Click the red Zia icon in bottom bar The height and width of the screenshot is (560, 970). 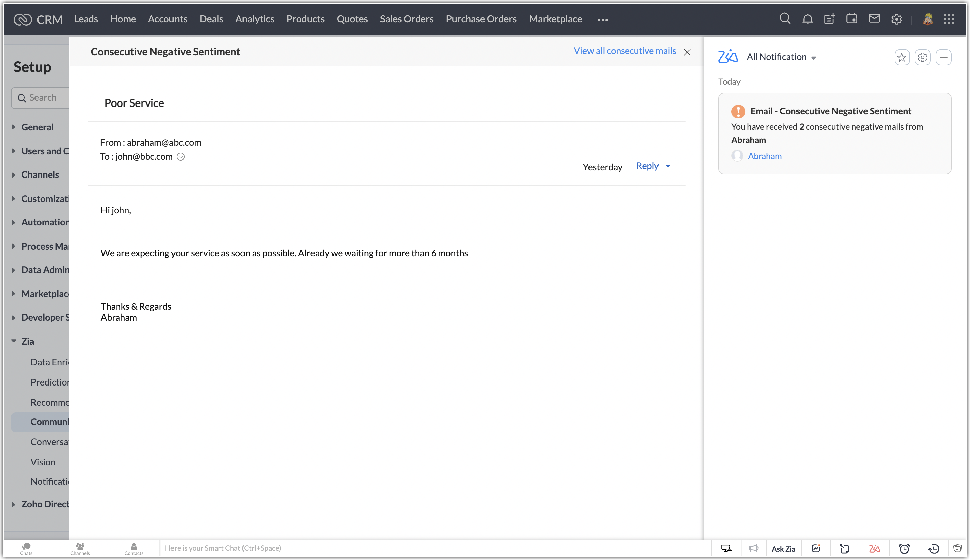[x=874, y=549]
